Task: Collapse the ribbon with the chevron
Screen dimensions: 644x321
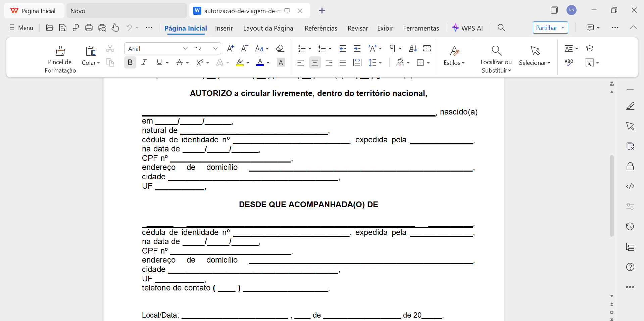Action: click(633, 28)
